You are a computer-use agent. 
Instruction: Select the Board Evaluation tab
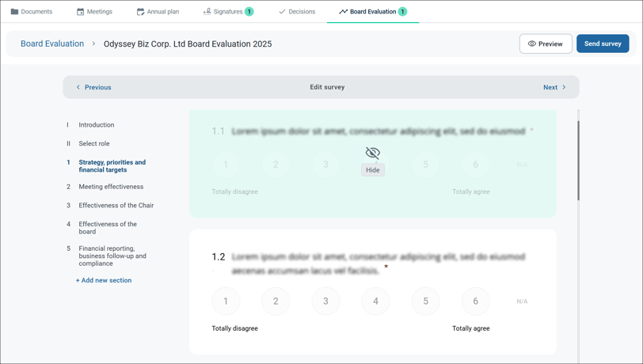click(373, 12)
